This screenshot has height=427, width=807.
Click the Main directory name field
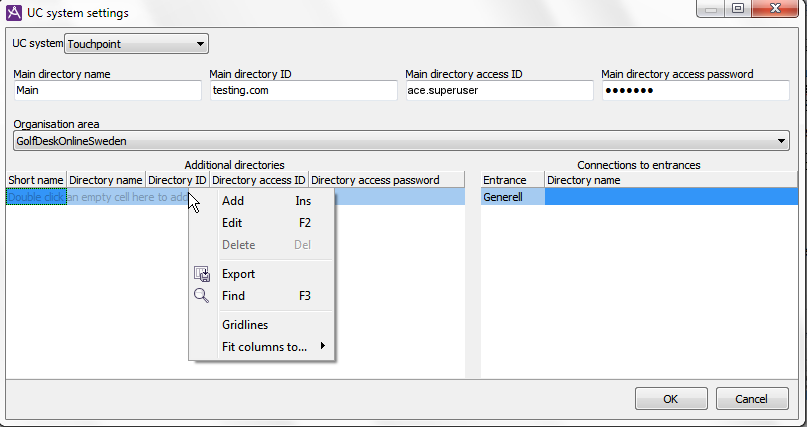pyautogui.click(x=107, y=90)
